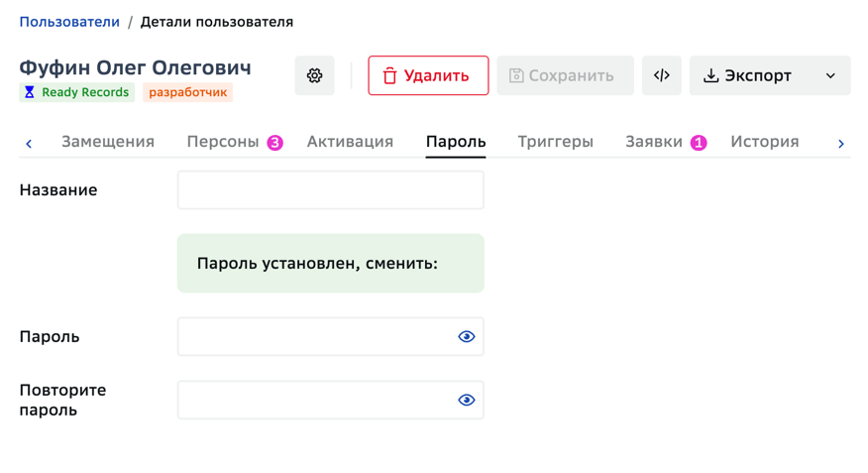Shift tabs right with the arrow

[x=841, y=144]
